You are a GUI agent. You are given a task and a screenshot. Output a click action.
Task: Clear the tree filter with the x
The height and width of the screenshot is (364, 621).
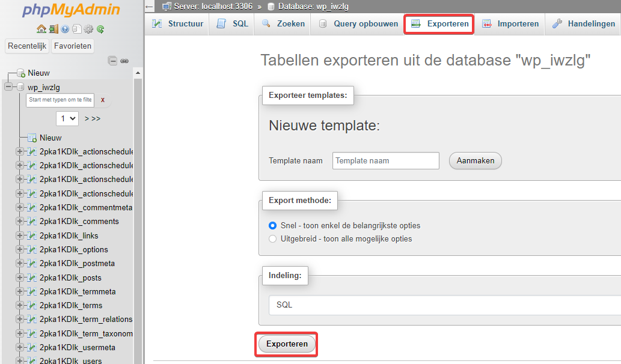pyautogui.click(x=102, y=100)
